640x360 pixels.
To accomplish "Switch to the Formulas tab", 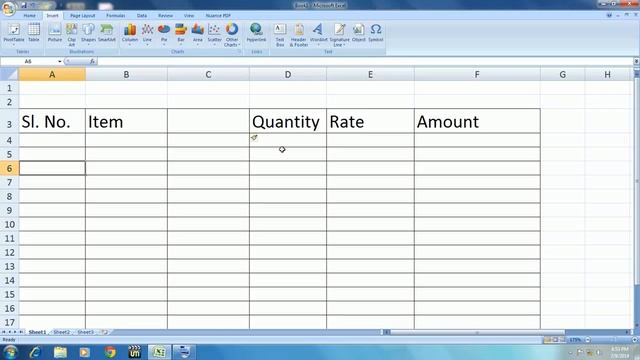I will point(116,16).
